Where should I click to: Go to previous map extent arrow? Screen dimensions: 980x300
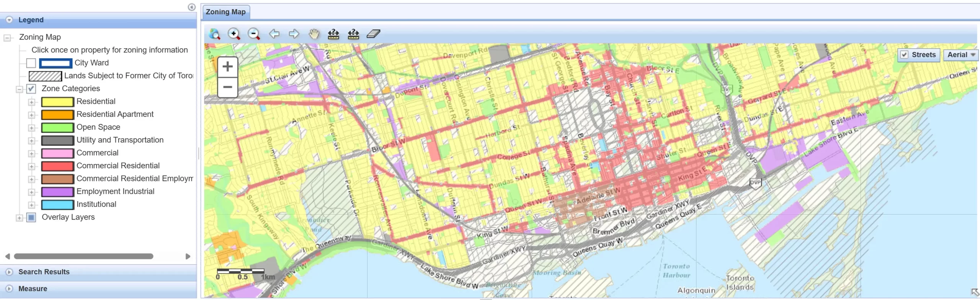coord(274,34)
